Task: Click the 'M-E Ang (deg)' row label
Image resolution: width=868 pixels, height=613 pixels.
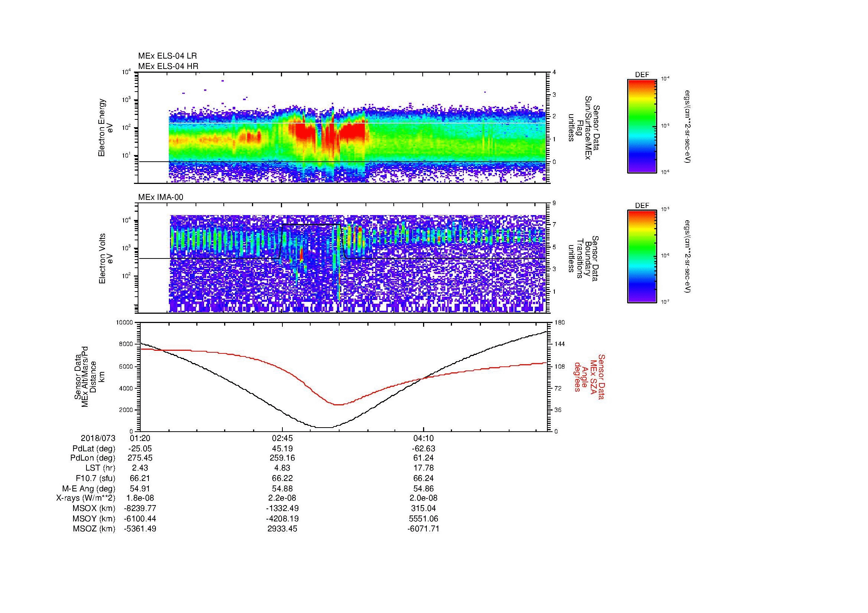Action: click(89, 489)
